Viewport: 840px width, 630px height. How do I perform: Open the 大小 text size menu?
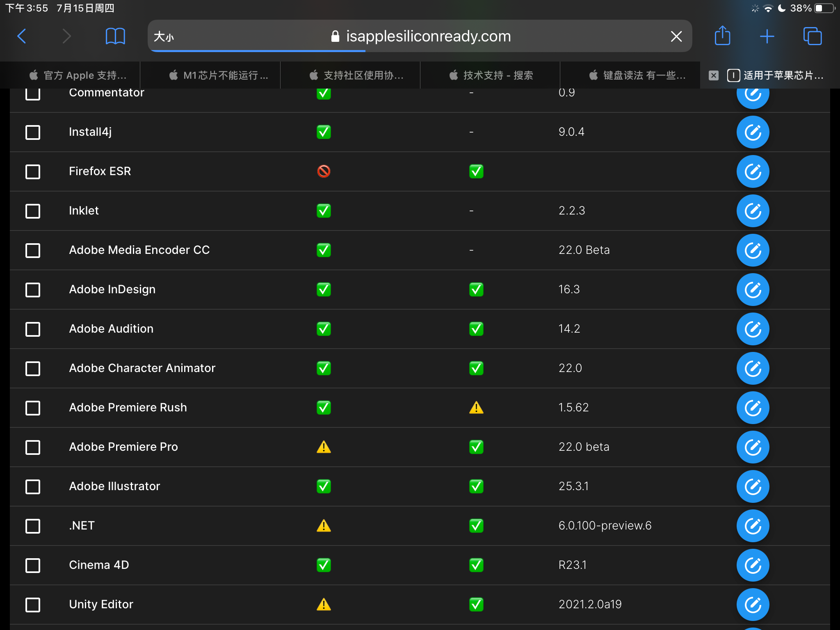click(164, 37)
